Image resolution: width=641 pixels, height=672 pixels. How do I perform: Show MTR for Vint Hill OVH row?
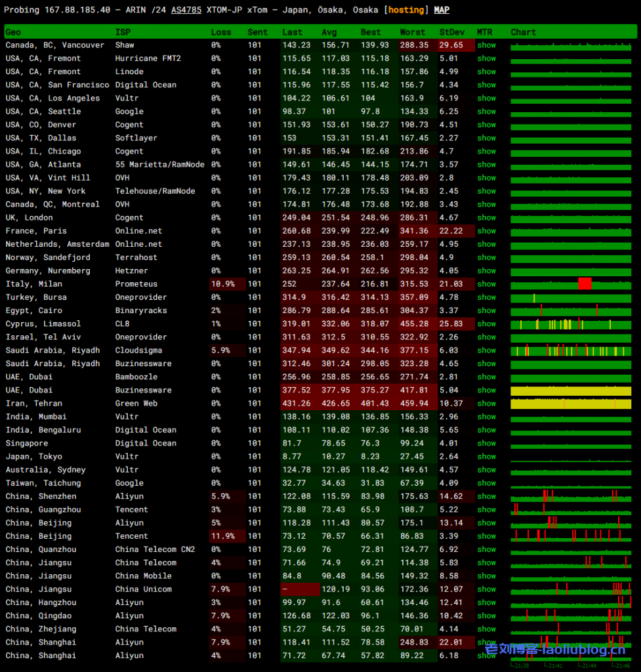pyautogui.click(x=486, y=178)
